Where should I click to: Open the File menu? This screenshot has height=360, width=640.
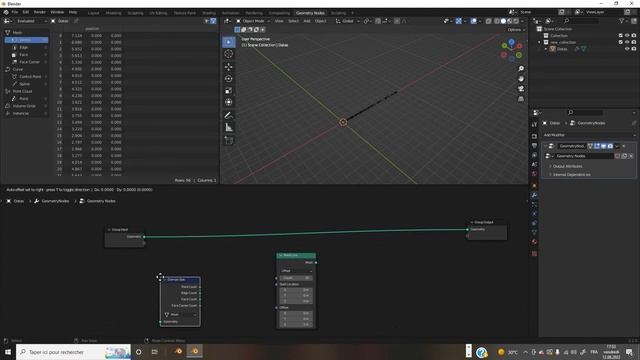[x=15, y=12]
